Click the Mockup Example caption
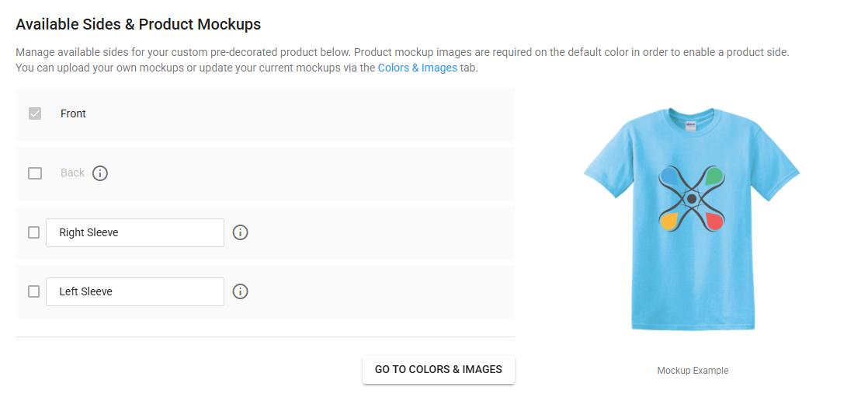868x415 pixels. click(x=693, y=371)
